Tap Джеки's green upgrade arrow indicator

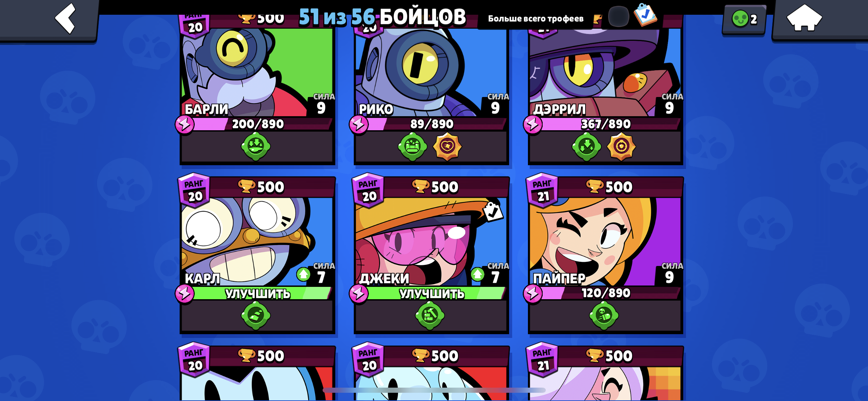(x=477, y=274)
